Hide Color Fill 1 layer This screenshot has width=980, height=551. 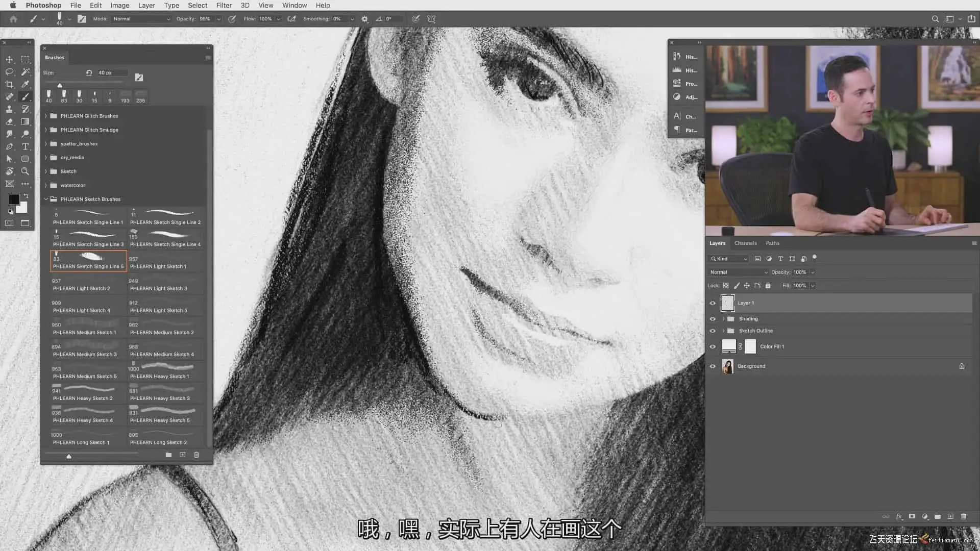713,347
